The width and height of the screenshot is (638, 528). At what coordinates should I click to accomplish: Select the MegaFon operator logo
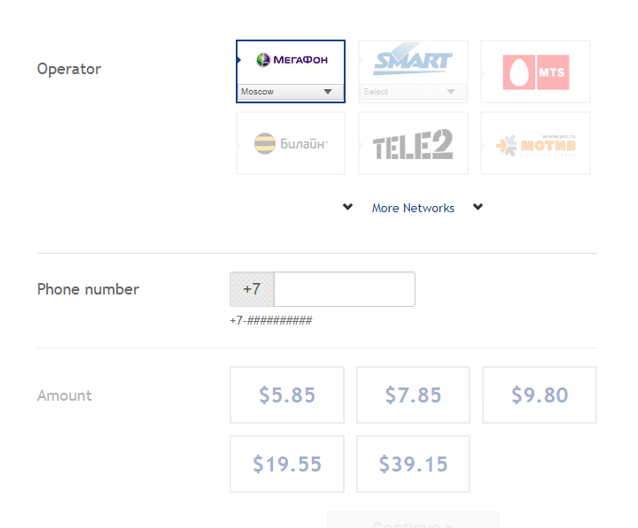[x=291, y=61]
